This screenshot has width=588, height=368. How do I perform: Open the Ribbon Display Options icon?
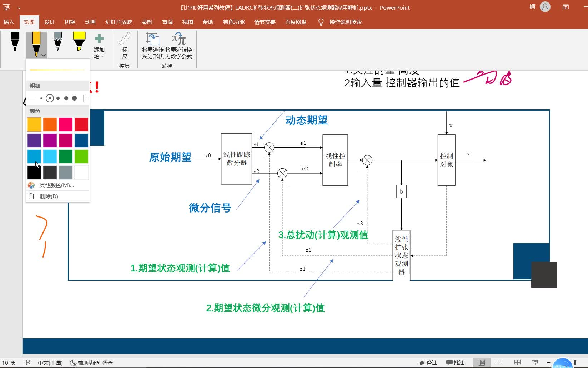coord(566,7)
